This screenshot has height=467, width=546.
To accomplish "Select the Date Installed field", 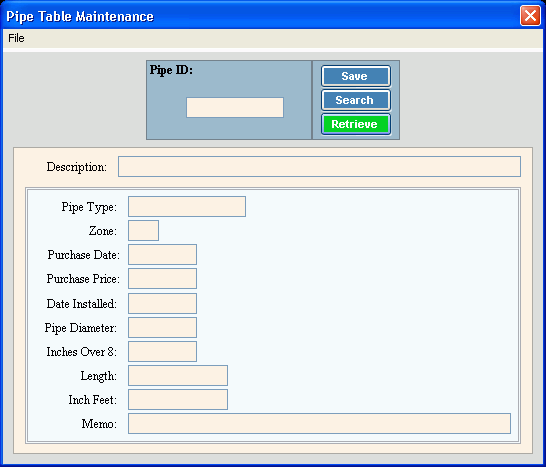I will [x=162, y=304].
